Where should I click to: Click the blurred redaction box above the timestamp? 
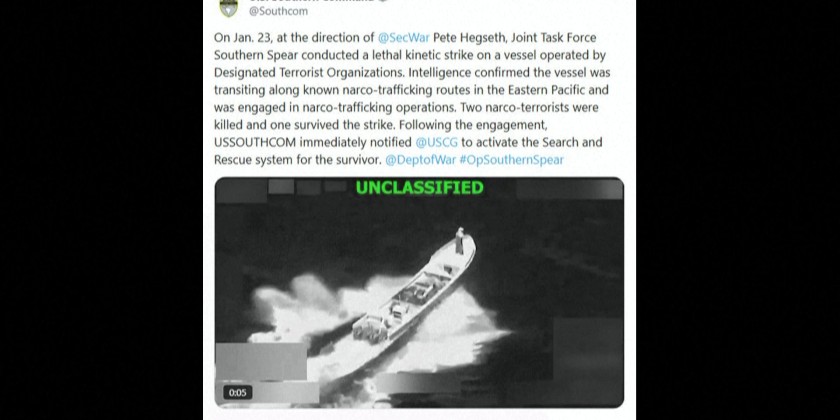261,362
